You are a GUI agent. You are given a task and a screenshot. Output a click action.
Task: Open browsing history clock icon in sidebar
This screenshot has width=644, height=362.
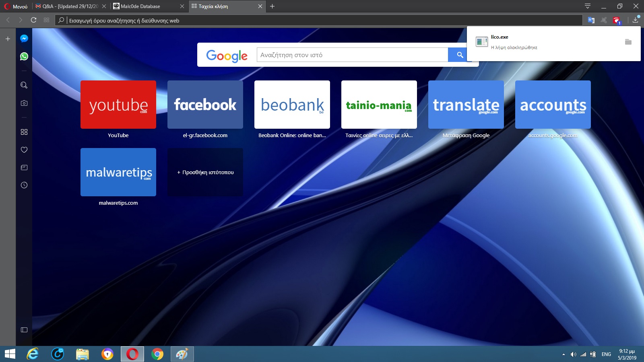(24, 185)
